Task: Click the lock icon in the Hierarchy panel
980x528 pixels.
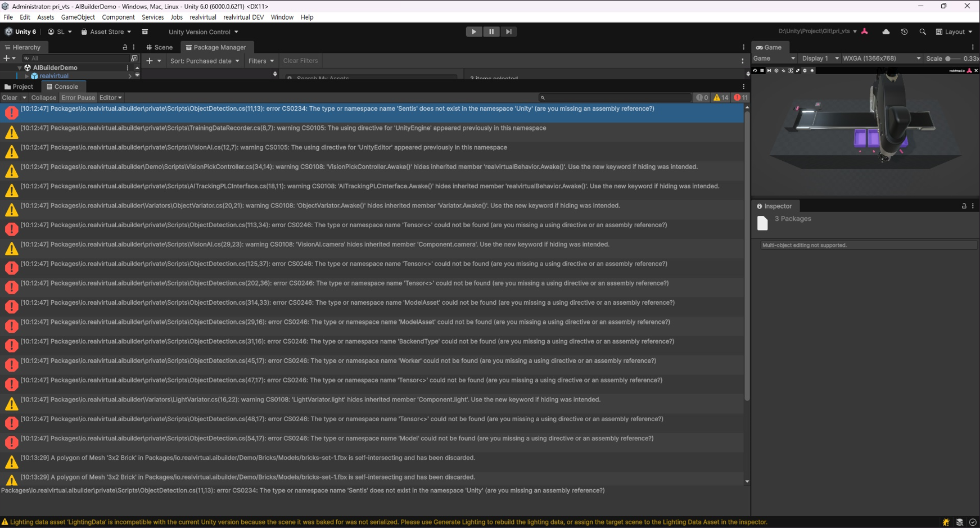Action: point(125,48)
